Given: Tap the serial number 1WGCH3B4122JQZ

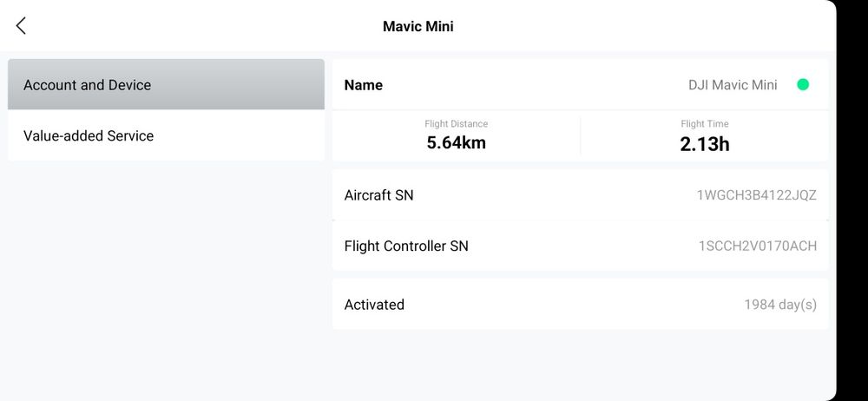Looking at the screenshot, I should coord(756,195).
